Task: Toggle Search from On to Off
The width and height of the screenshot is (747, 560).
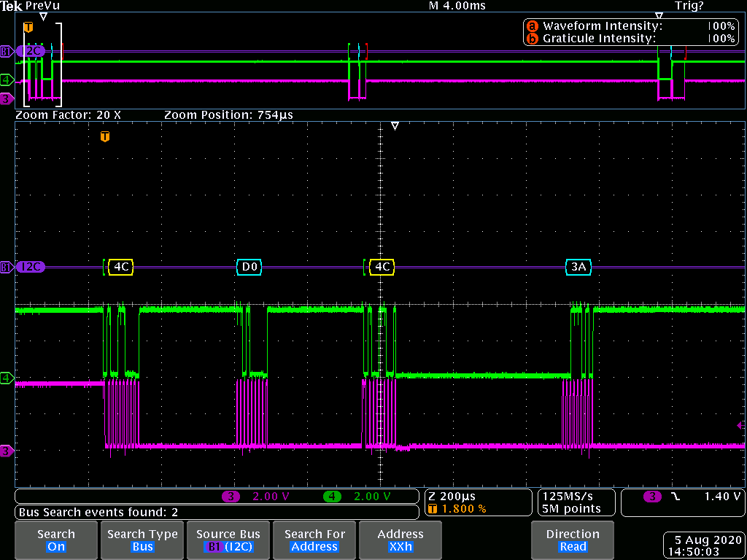Action: pyautogui.click(x=55, y=540)
